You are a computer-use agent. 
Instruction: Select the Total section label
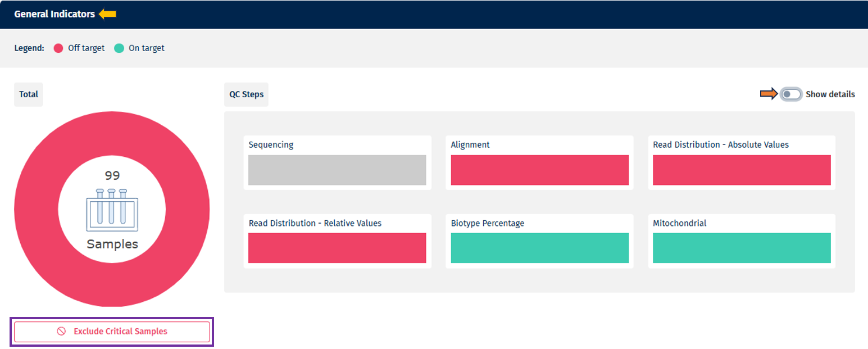[x=28, y=94]
